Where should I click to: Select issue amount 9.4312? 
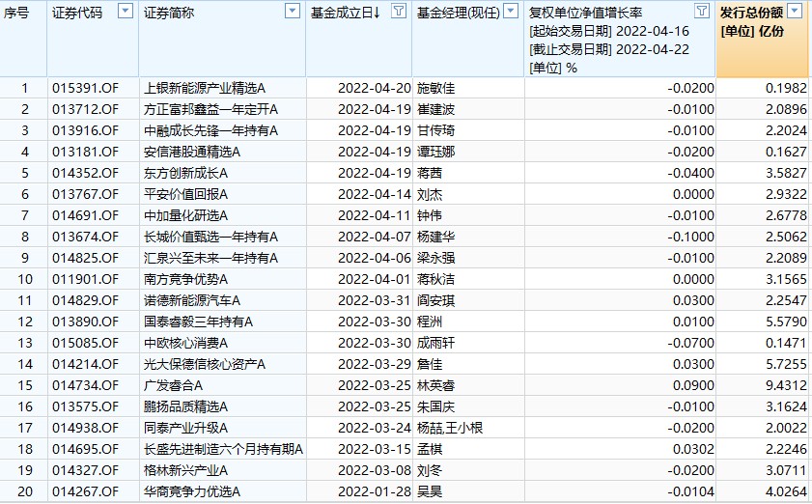coord(786,385)
